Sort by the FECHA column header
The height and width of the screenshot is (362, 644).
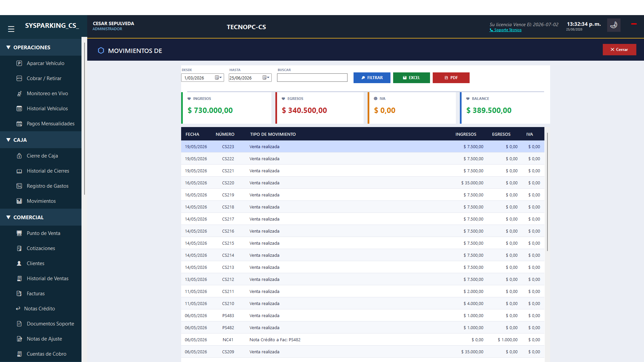(x=192, y=134)
